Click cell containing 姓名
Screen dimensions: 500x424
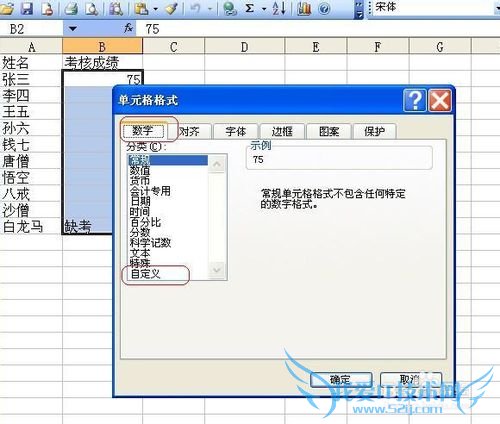tap(31, 62)
